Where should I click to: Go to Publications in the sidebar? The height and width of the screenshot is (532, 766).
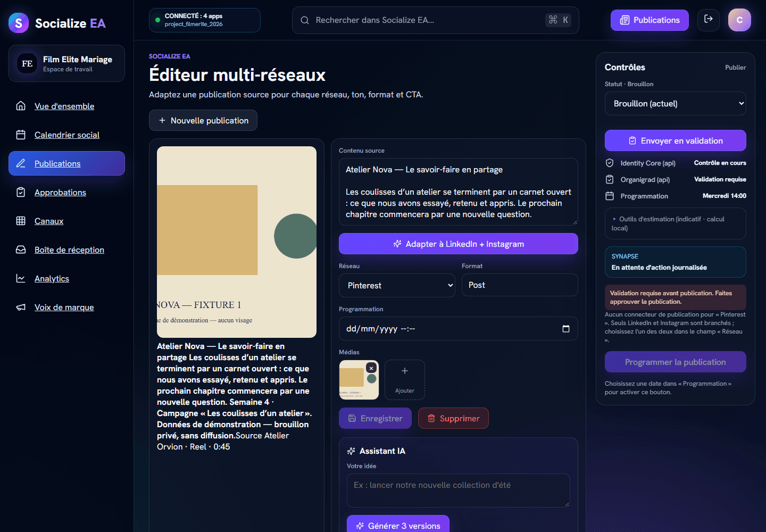point(66,163)
